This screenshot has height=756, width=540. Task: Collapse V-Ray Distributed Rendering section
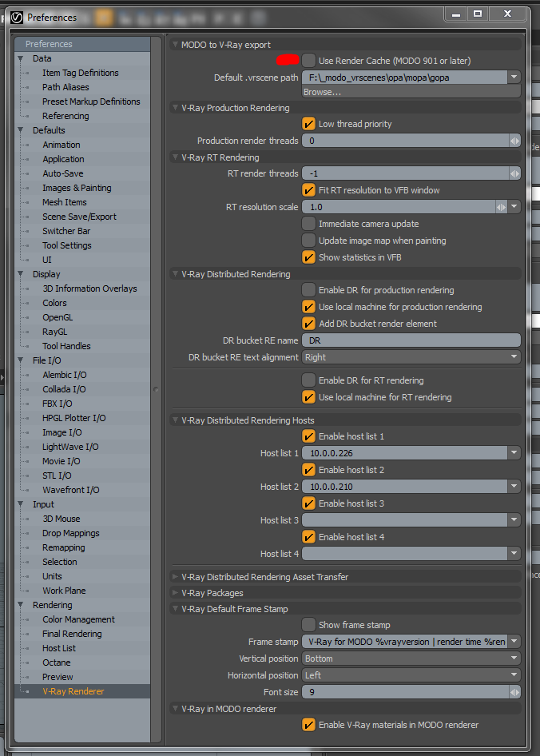(x=175, y=274)
